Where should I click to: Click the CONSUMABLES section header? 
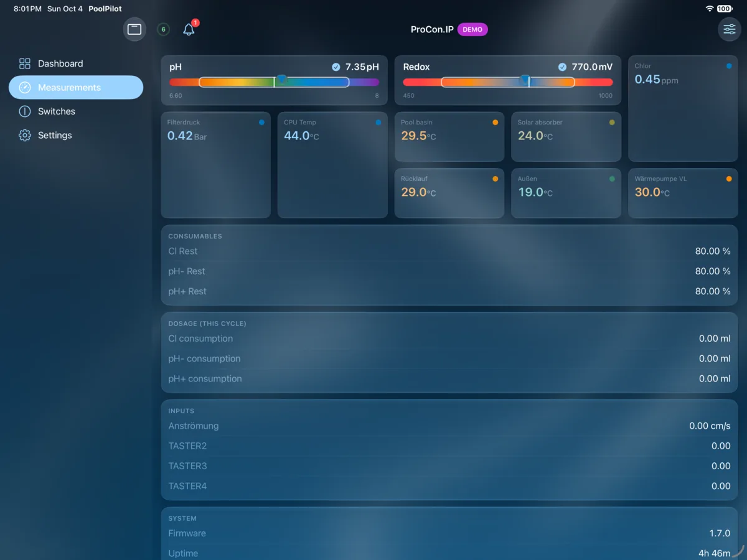coord(195,236)
